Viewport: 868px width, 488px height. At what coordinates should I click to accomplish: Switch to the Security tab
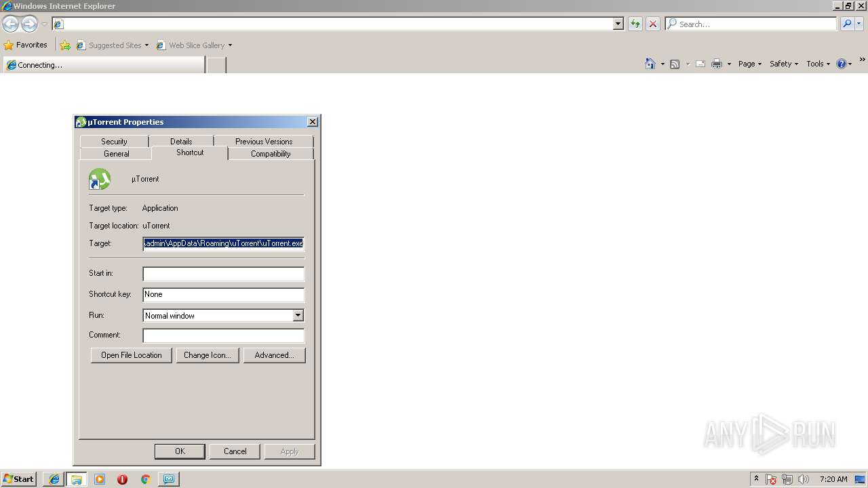(x=114, y=141)
